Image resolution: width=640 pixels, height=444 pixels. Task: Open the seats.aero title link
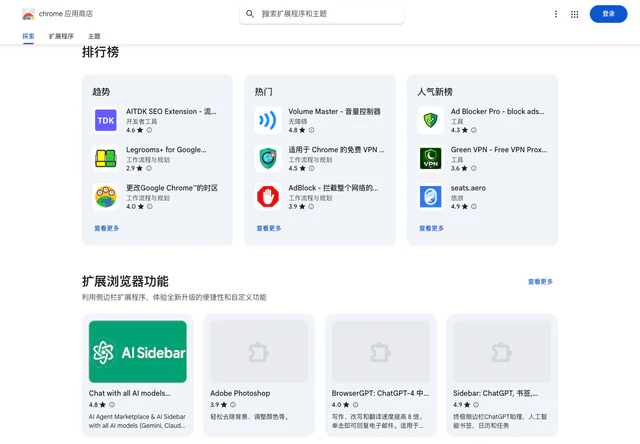click(x=468, y=188)
